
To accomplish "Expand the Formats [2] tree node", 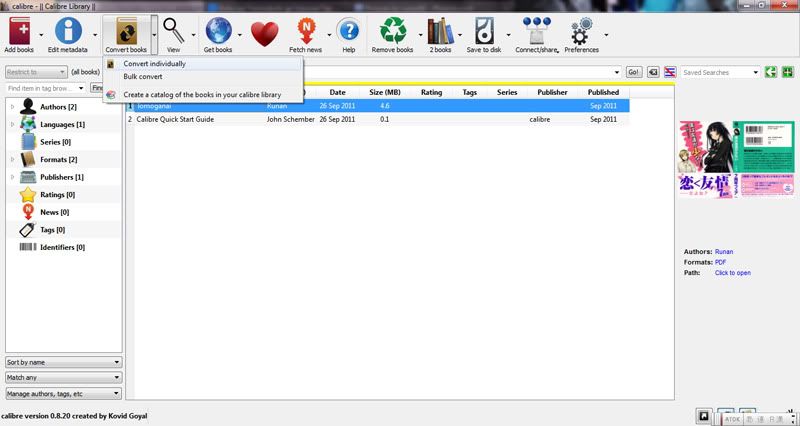I will click(x=13, y=160).
